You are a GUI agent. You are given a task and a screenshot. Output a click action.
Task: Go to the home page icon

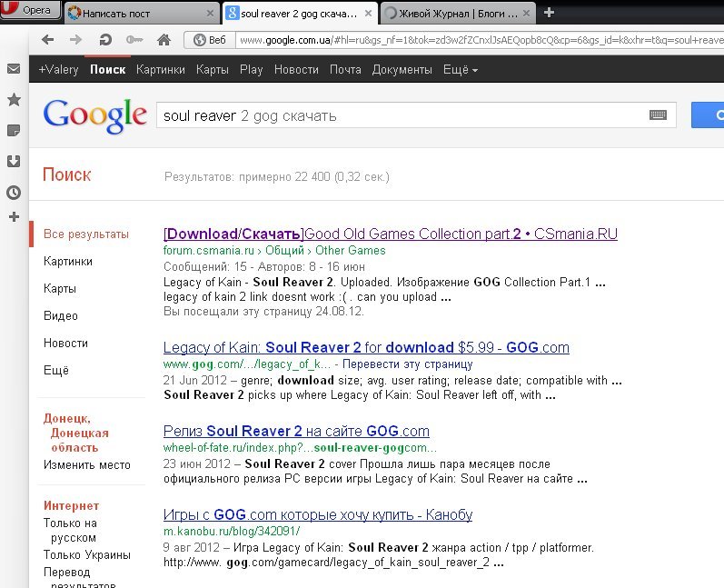pos(164,40)
